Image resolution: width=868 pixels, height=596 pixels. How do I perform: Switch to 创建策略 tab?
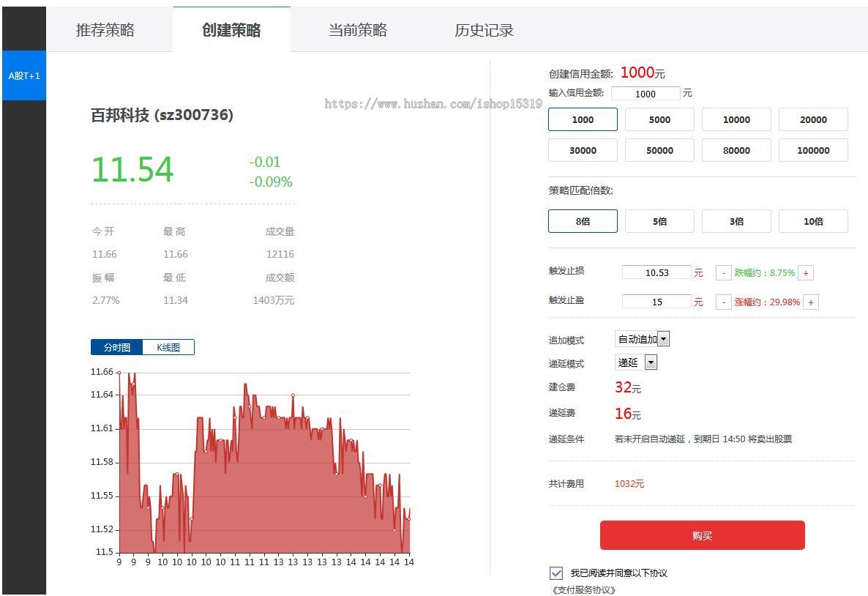231,30
